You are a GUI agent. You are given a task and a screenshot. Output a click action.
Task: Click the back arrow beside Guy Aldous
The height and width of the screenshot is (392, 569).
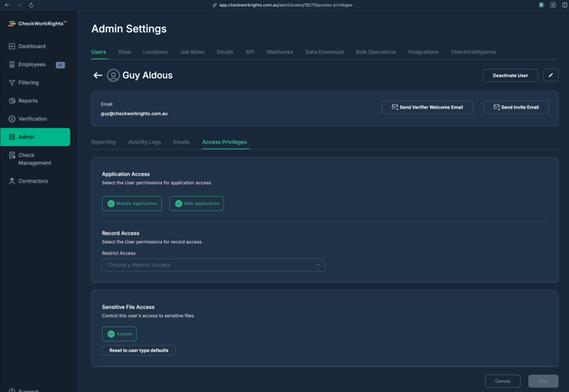[98, 76]
